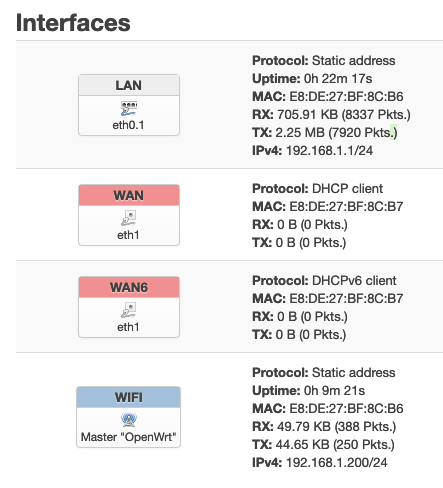Click the WAN protocol DHCP client text
This screenshot has width=443, height=488.
click(348, 189)
